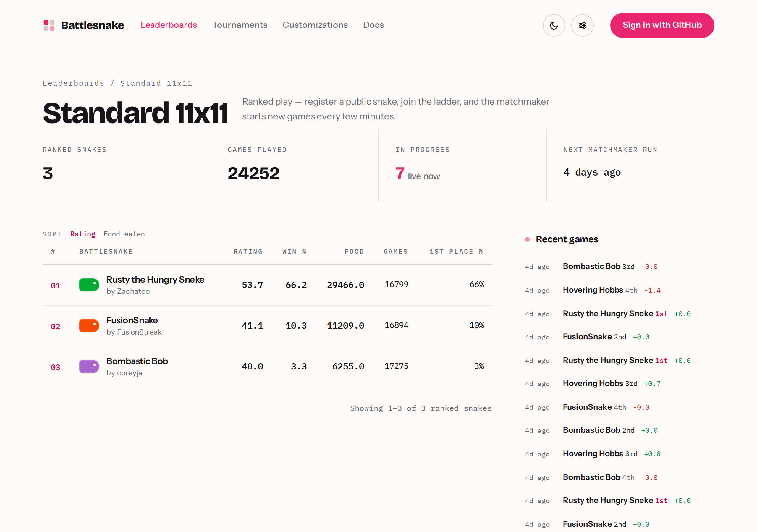Click author 'by coreyja'
Viewport: 757px width, 532px height.
tap(124, 373)
